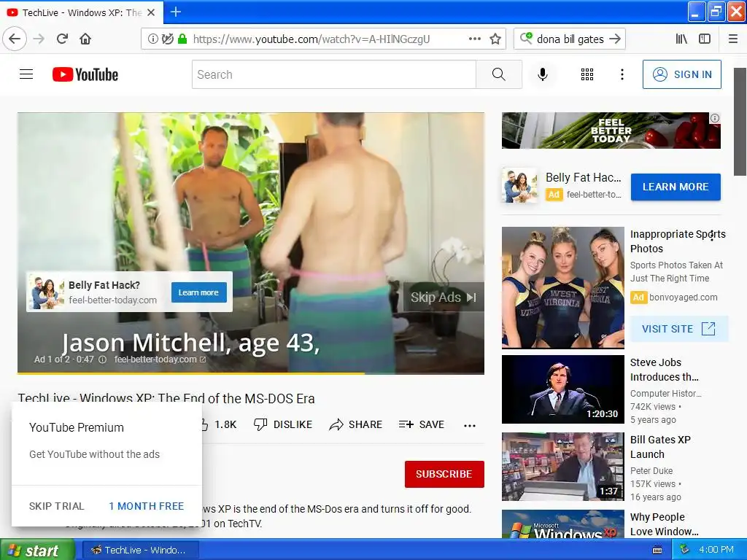Click the 4:00 PM taskbar clock

pos(716,550)
